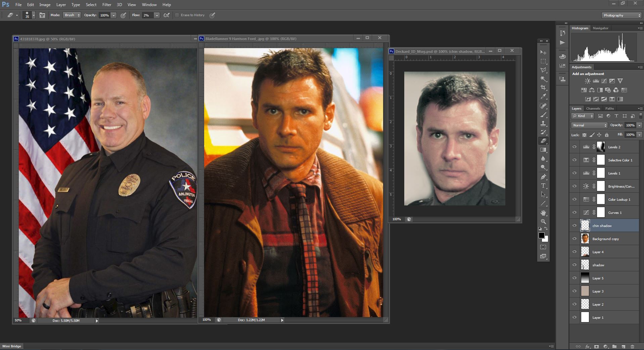Click the foreground color swatch
The image size is (644, 350).
542,235
